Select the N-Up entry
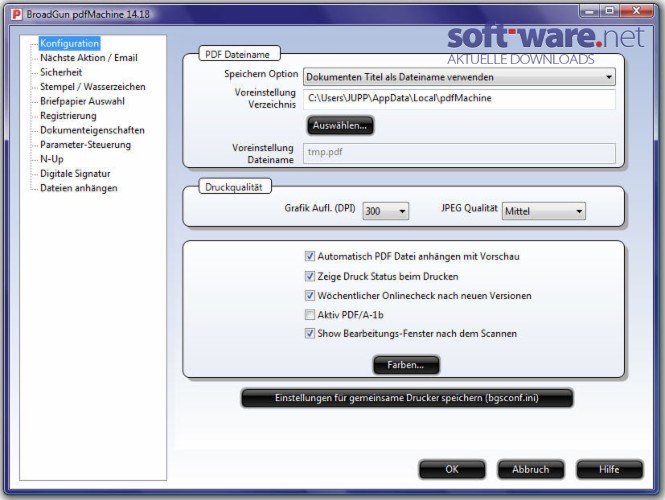 (52, 159)
